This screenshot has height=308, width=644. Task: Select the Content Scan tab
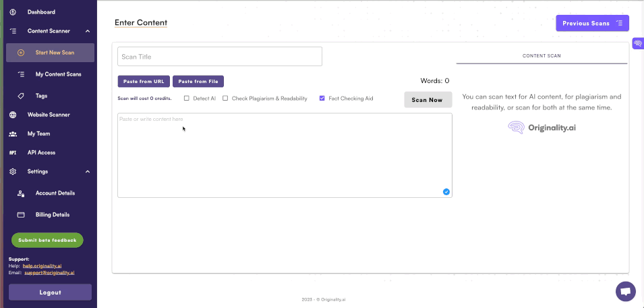point(541,55)
